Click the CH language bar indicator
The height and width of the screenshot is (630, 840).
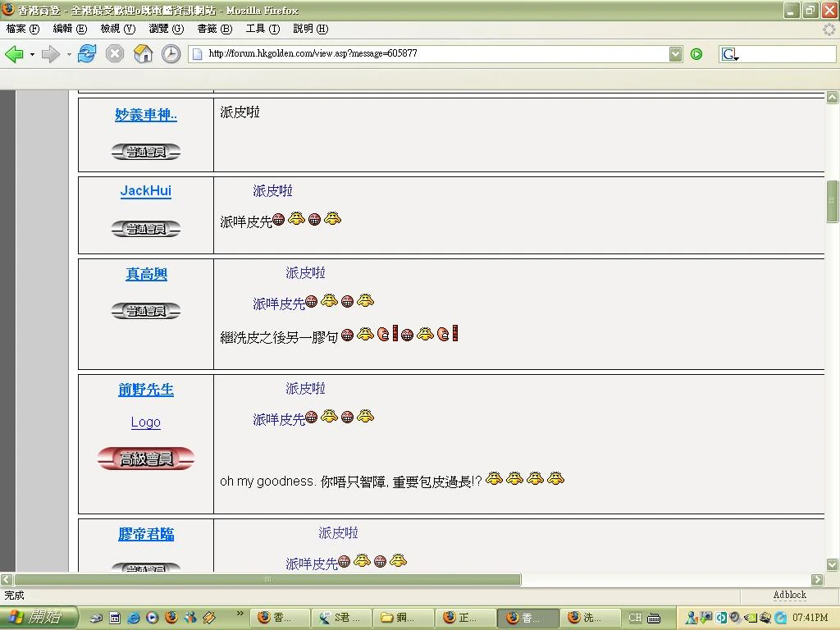click(635, 618)
